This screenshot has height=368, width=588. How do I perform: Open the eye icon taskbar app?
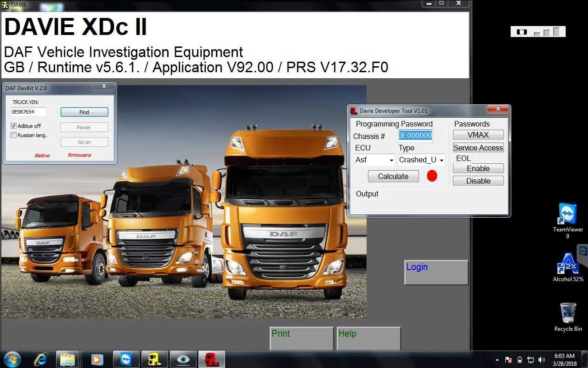(x=183, y=359)
